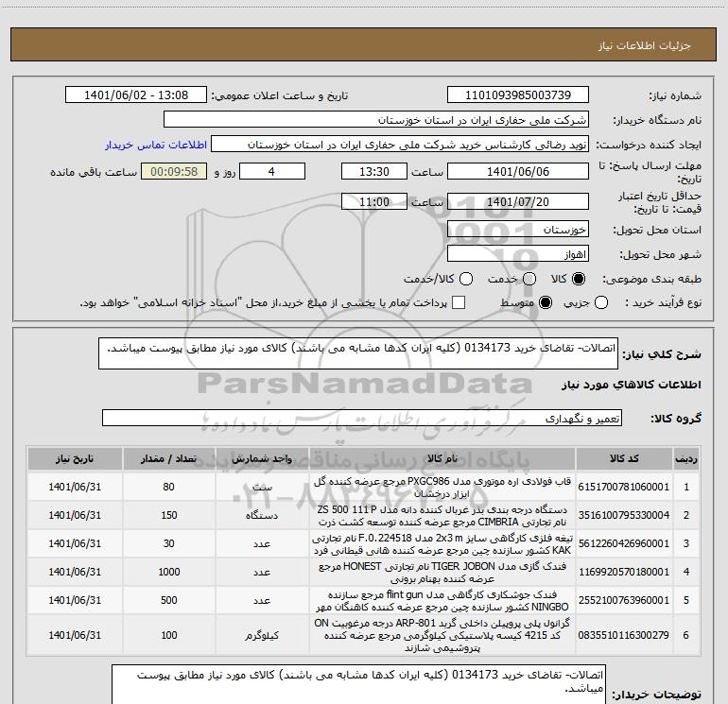Click the general need description text box
This screenshot has height=704, width=728.
(358, 353)
